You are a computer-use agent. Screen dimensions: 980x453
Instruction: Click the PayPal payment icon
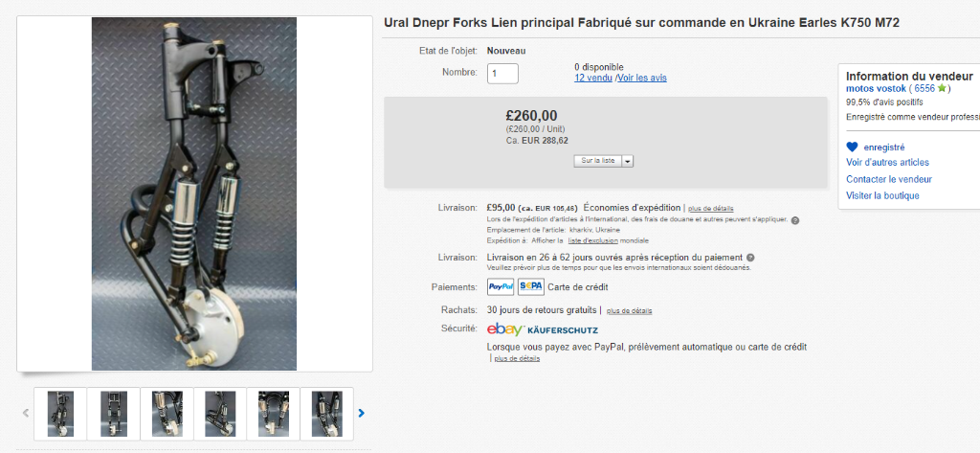[501, 286]
